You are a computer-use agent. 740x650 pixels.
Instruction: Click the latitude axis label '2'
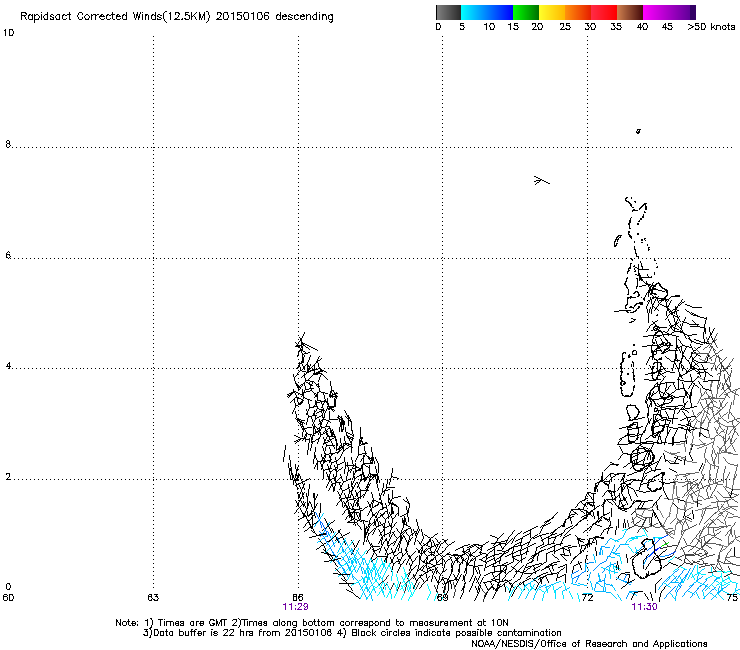pos(8,477)
